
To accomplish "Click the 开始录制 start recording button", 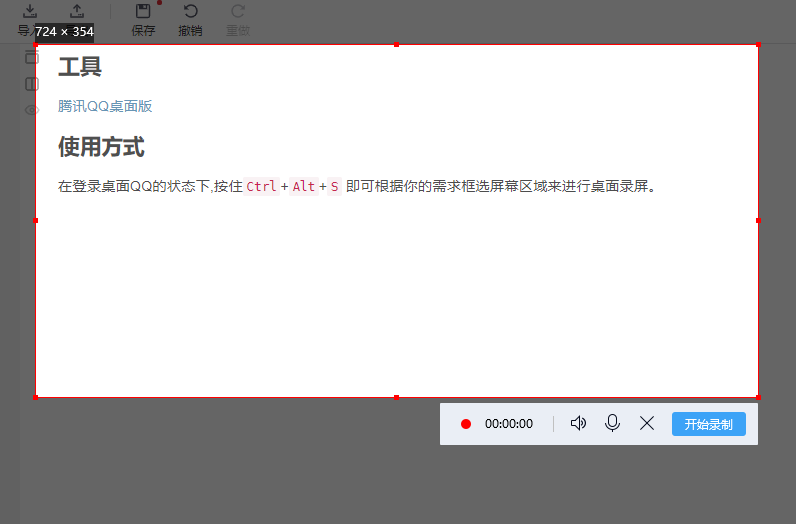I will 709,424.
